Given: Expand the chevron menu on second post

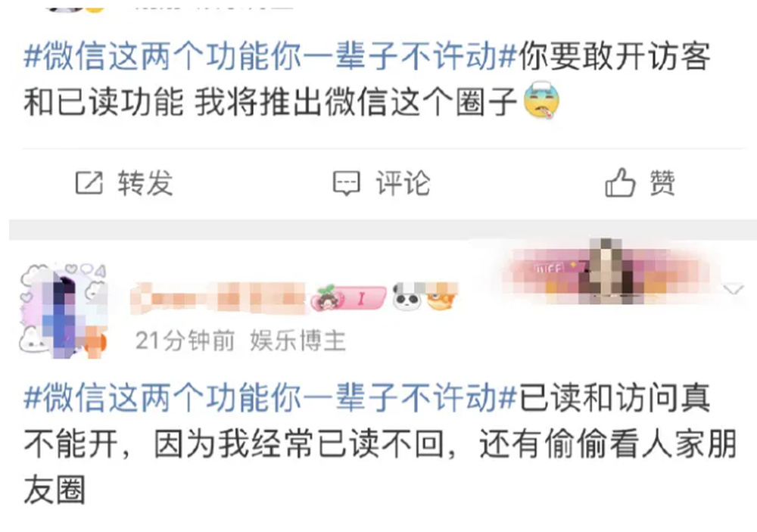Looking at the screenshot, I should [x=734, y=290].
